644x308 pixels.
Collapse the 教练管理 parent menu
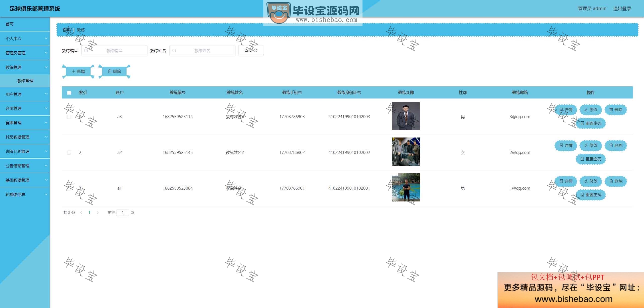[x=25, y=67]
